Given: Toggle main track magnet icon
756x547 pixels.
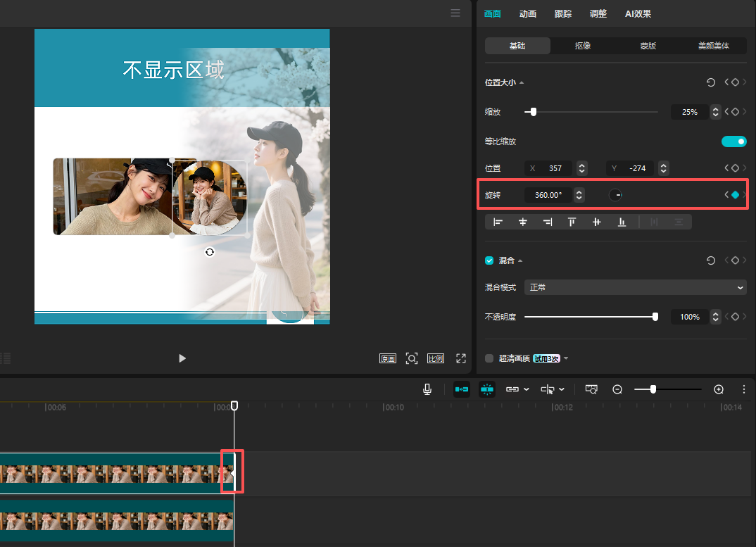Looking at the screenshot, I should point(462,389).
